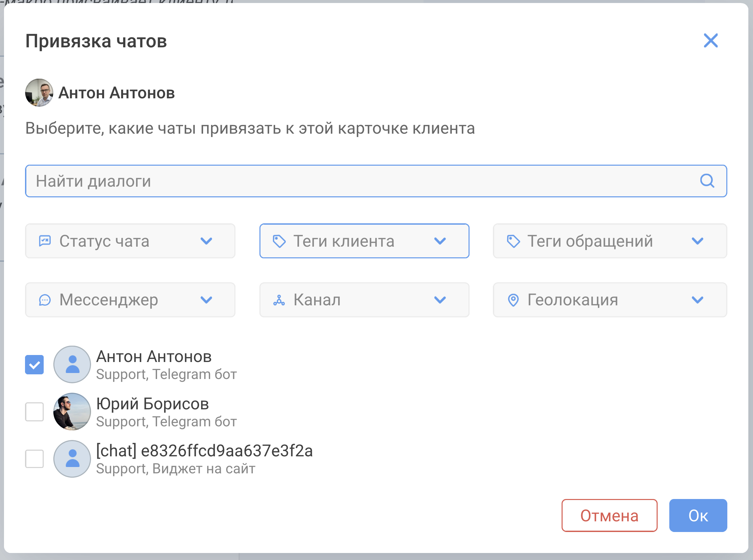753x560 pixels.
Task: Click the Теги обращений tag icon
Action: pyautogui.click(x=513, y=241)
